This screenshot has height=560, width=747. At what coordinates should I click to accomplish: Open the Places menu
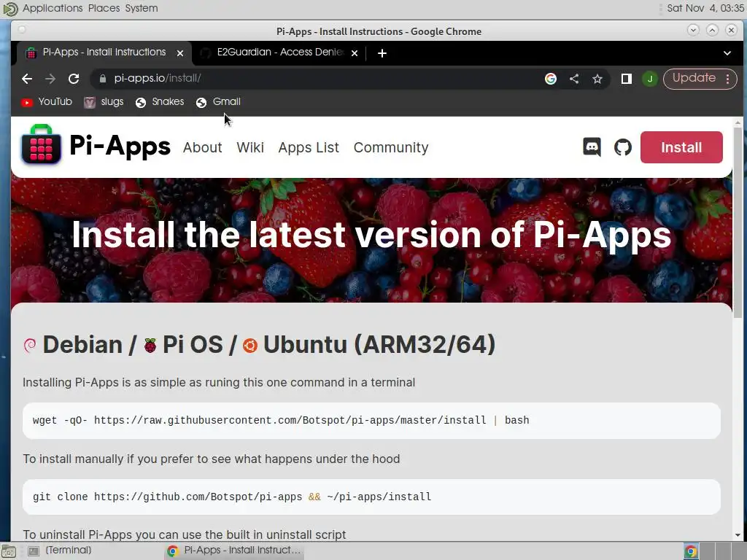(104, 8)
